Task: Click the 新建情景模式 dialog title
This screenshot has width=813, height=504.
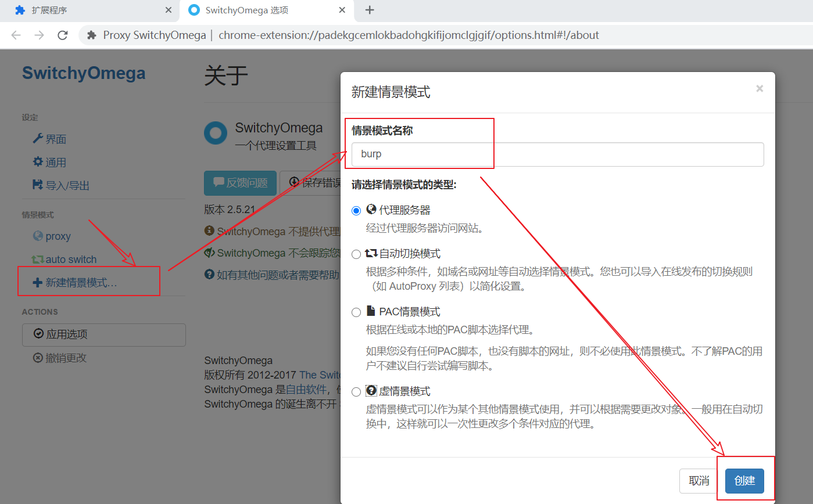Action: [391, 92]
